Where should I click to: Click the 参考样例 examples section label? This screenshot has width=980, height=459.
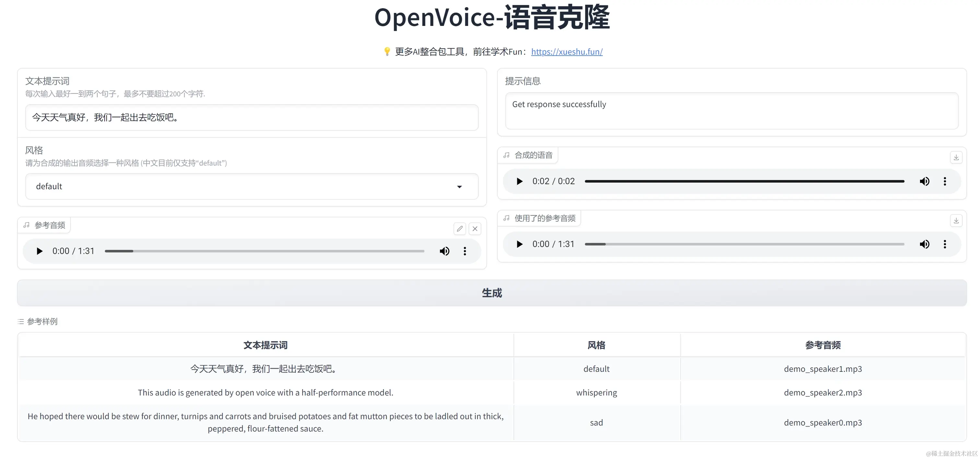coord(42,322)
